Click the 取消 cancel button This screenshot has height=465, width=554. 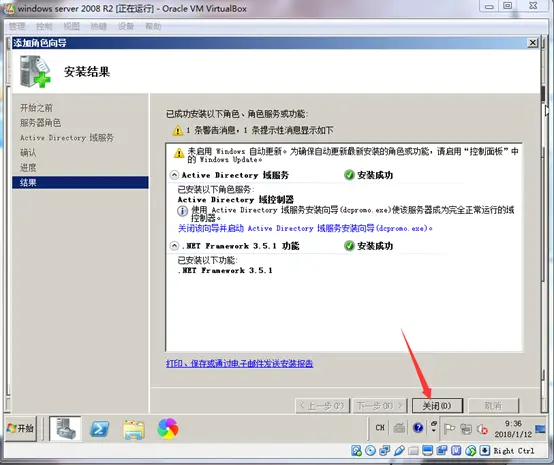pos(493,406)
